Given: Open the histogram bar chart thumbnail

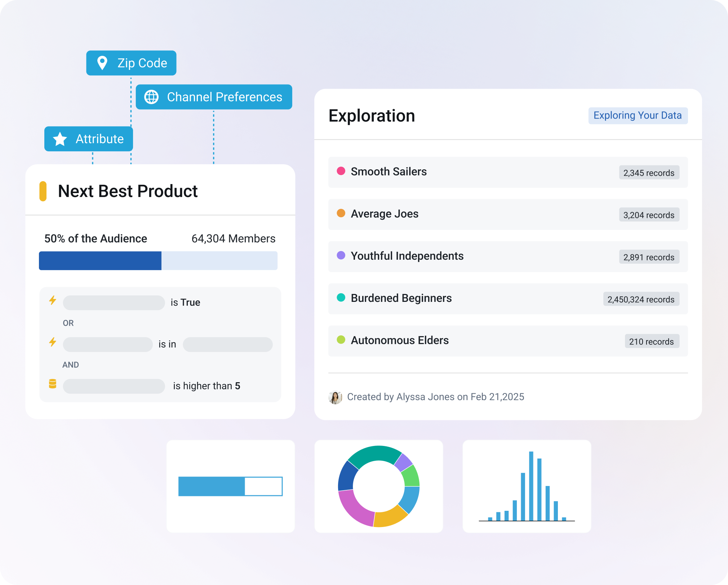Looking at the screenshot, I should pyautogui.click(x=527, y=486).
